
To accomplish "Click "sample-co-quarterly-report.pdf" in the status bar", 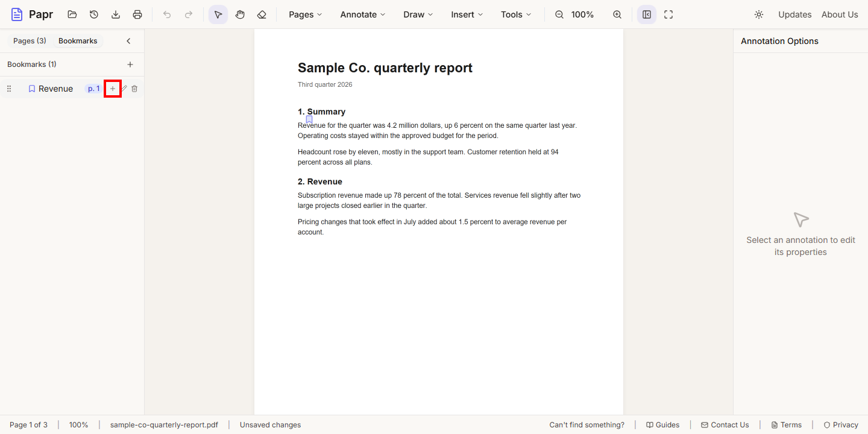I will pos(164,425).
